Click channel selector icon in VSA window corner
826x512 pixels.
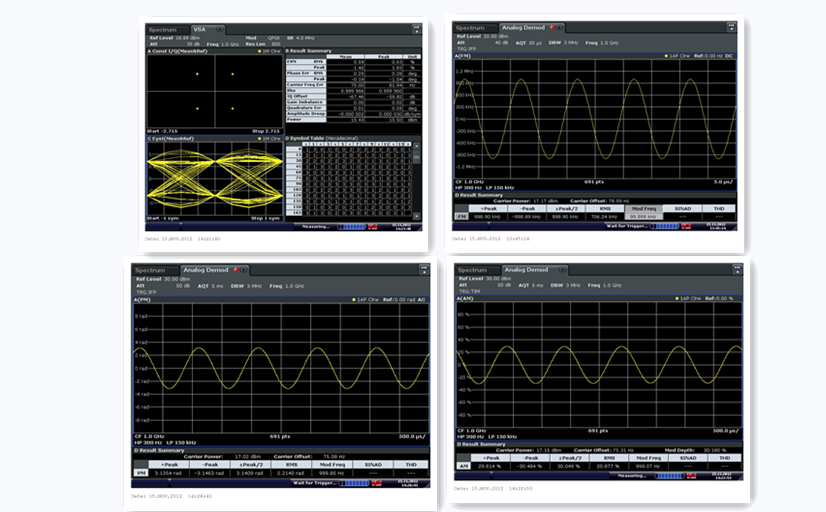point(415,30)
